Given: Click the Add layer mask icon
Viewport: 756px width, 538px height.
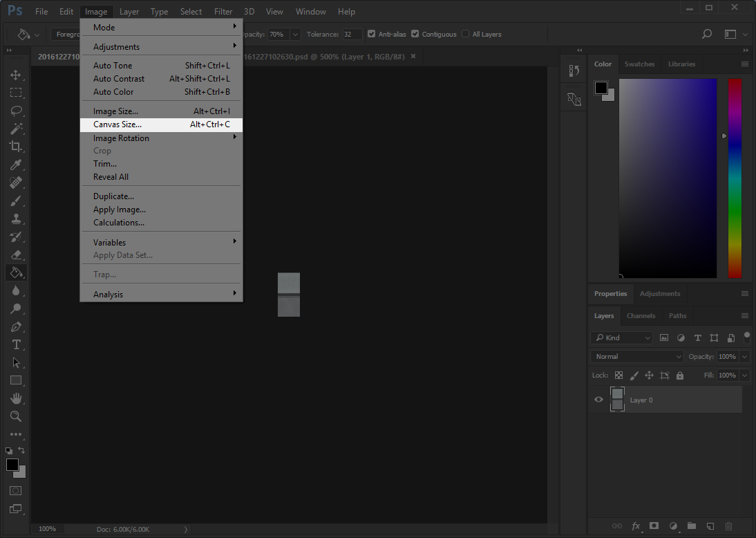Looking at the screenshot, I should click(654, 526).
